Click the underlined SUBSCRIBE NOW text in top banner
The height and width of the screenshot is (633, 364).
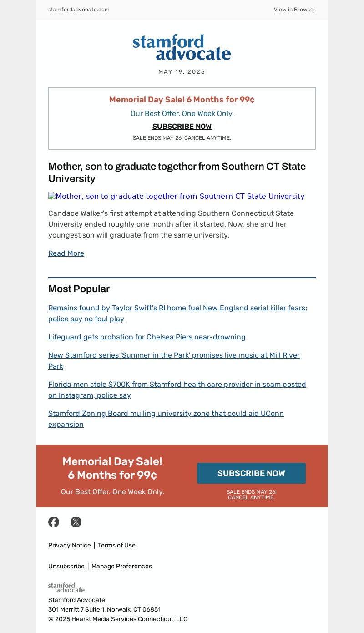coord(182,127)
